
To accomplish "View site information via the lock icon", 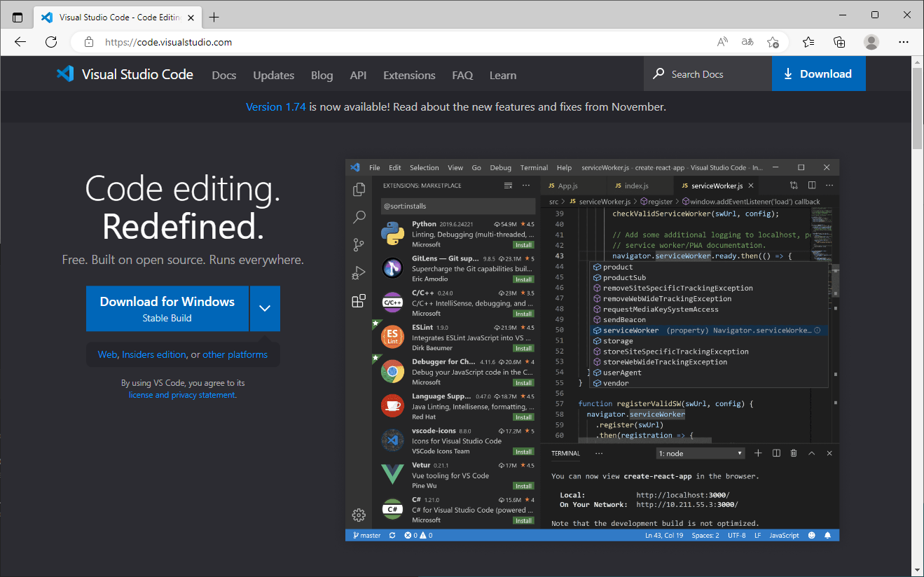I will point(89,42).
